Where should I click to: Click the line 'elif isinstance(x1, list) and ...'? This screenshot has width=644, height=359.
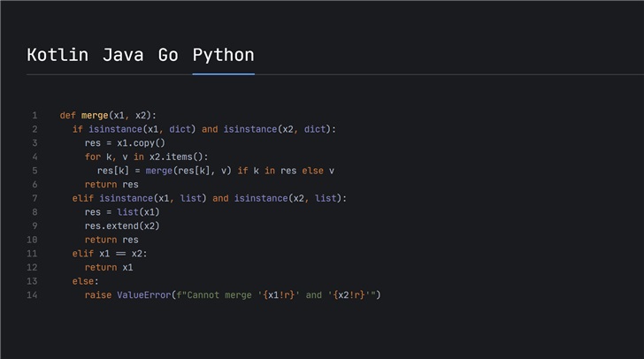(x=210, y=198)
